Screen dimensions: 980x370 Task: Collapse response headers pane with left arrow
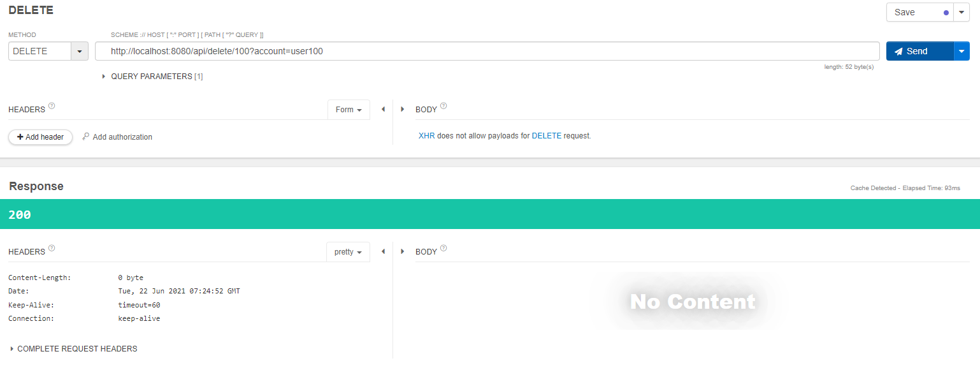point(383,251)
